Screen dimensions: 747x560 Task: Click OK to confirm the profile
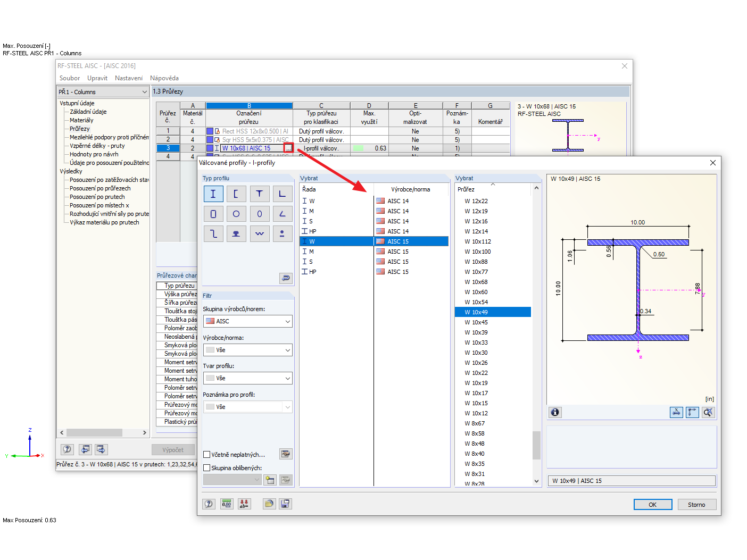click(653, 505)
